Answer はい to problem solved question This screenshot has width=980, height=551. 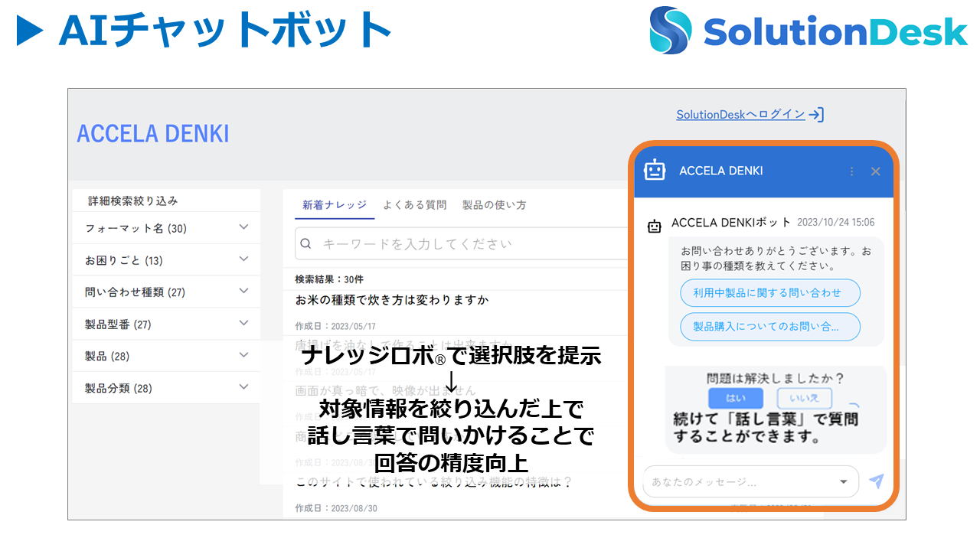[x=736, y=398]
